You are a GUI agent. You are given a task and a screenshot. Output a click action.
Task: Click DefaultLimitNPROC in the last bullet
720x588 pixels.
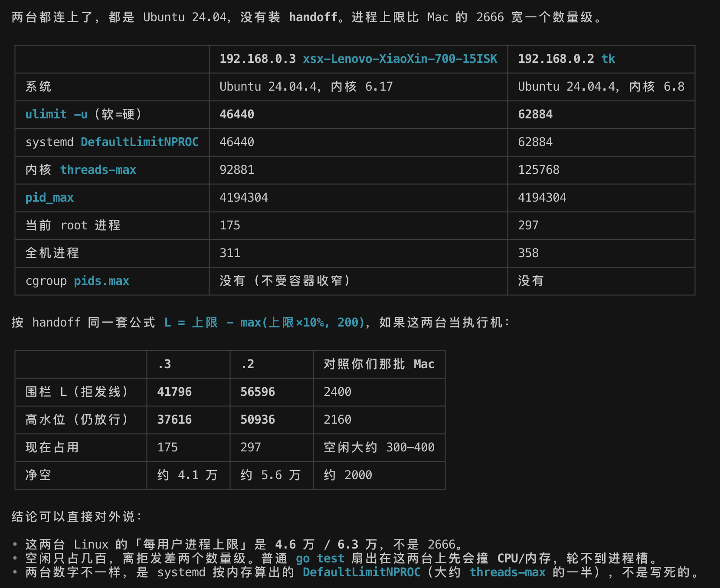362,572
